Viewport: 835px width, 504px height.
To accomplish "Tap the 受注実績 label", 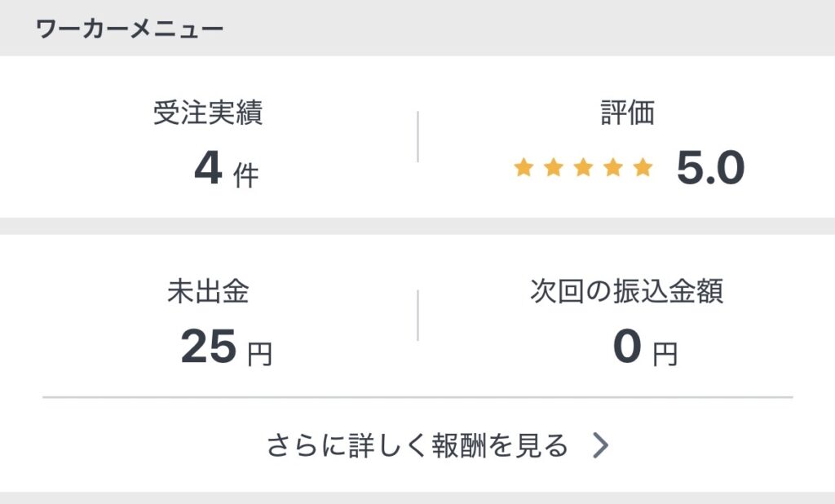I will point(208,113).
